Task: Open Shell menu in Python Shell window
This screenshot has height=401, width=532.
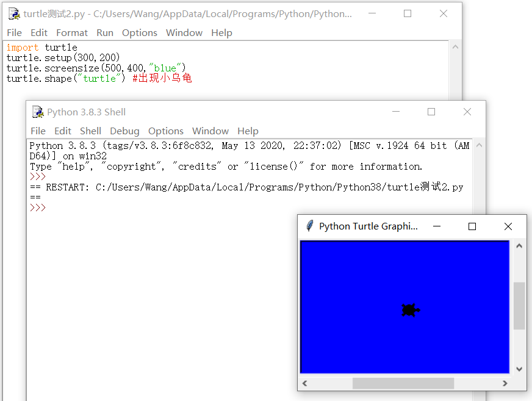Action: pyautogui.click(x=90, y=131)
